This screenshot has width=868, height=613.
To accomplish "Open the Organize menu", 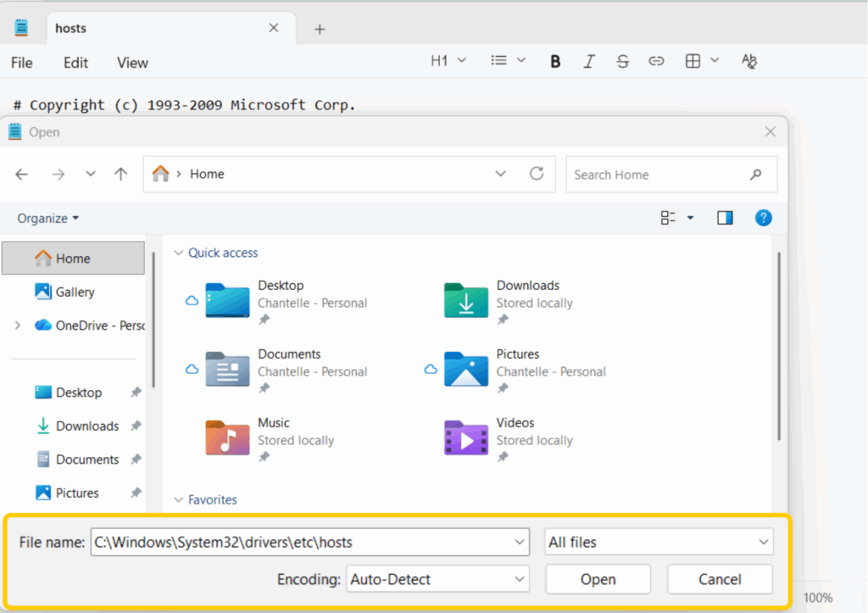I will coord(48,218).
